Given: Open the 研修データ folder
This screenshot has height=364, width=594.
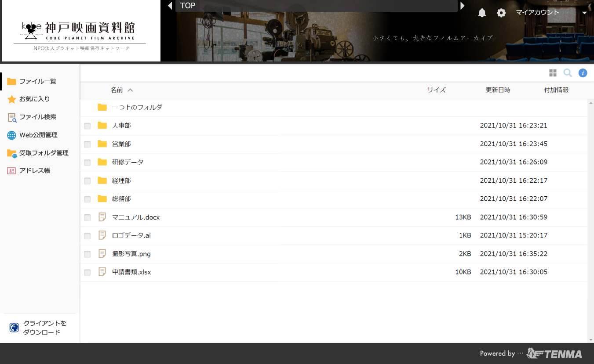Looking at the screenshot, I should (x=128, y=162).
